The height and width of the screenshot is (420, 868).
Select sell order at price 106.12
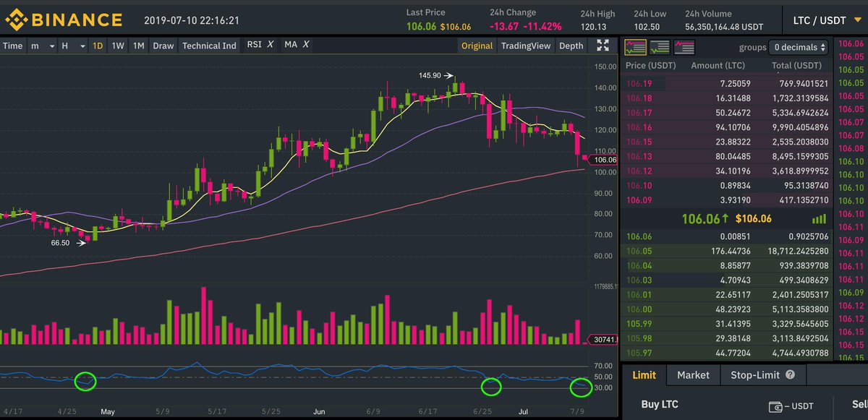(727, 171)
